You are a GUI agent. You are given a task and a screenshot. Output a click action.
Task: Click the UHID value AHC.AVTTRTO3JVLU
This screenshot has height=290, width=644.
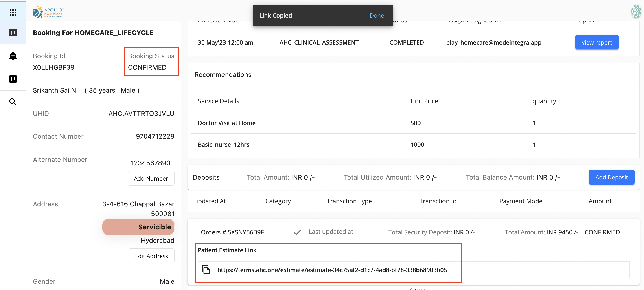coord(141,113)
